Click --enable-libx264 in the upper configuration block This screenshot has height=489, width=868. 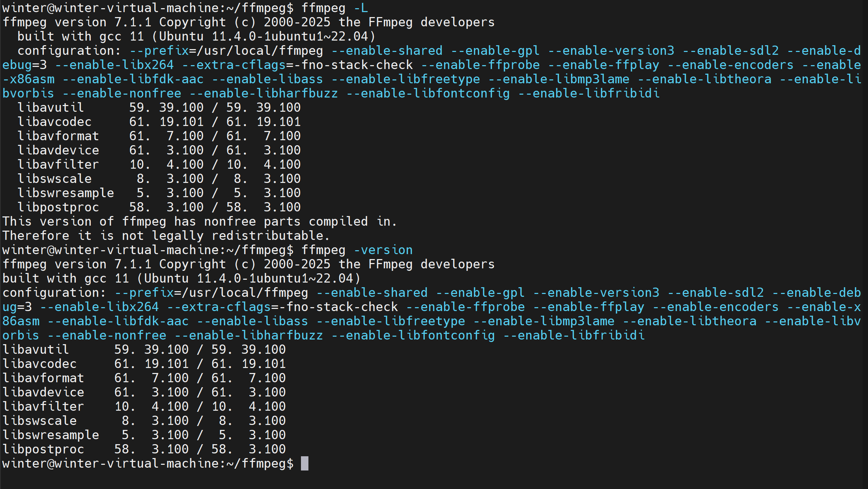pos(114,65)
